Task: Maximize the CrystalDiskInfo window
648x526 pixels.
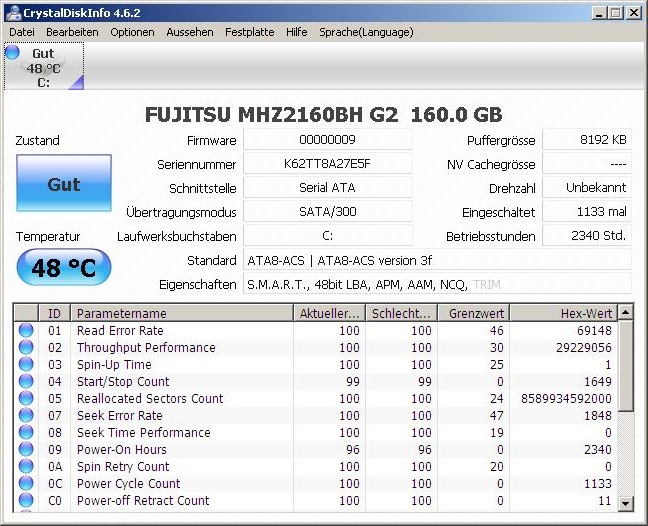Action: 616,13
